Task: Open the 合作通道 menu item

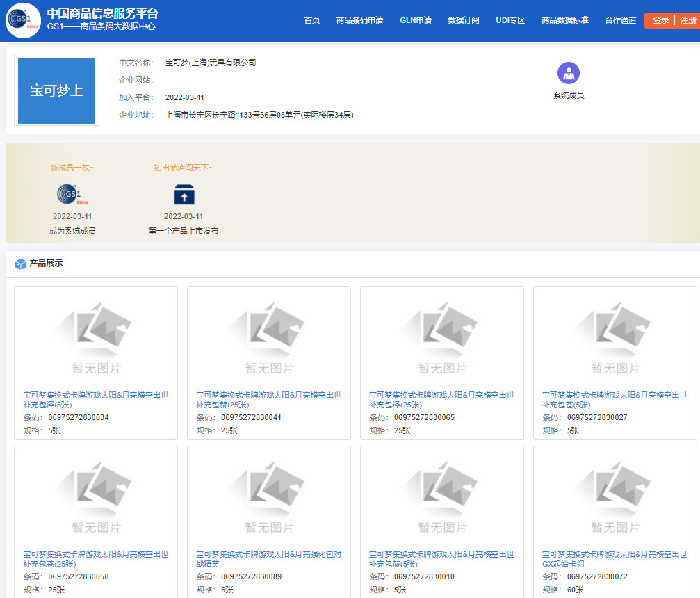Action: (x=620, y=20)
